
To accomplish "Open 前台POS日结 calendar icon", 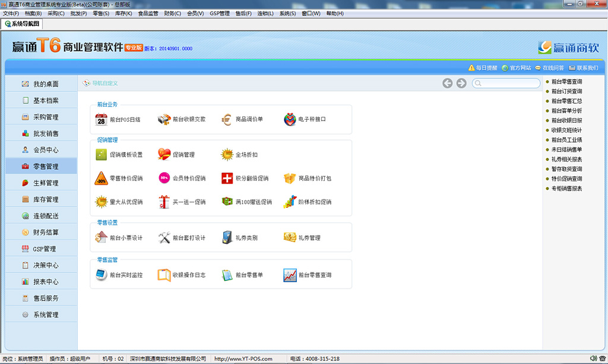I will [101, 119].
